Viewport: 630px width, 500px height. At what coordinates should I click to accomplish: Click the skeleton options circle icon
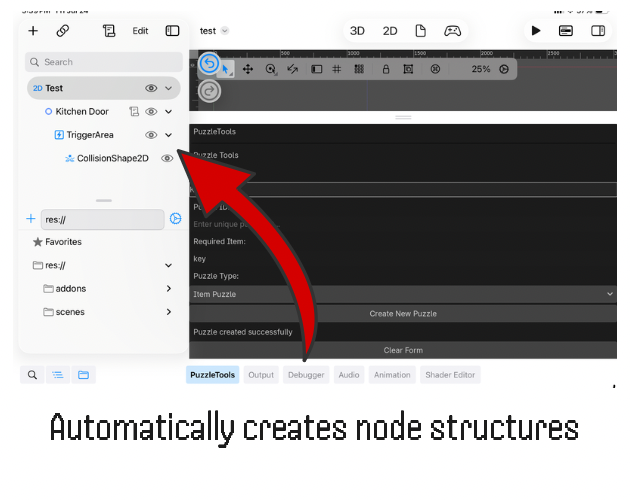(435, 69)
